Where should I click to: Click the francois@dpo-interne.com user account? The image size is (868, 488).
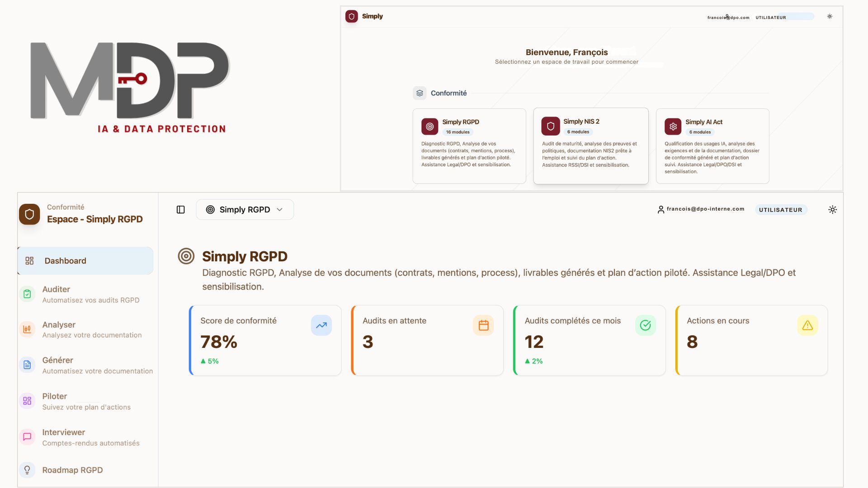click(x=700, y=209)
